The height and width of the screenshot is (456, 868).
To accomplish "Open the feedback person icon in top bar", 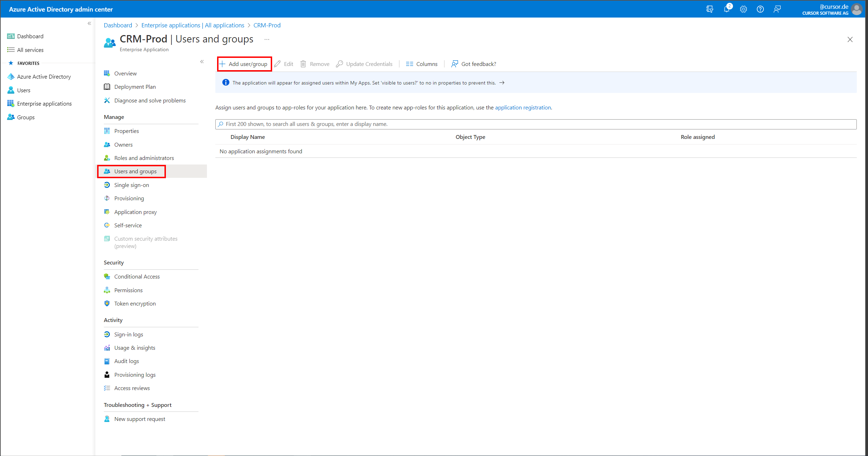I will click(x=777, y=9).
